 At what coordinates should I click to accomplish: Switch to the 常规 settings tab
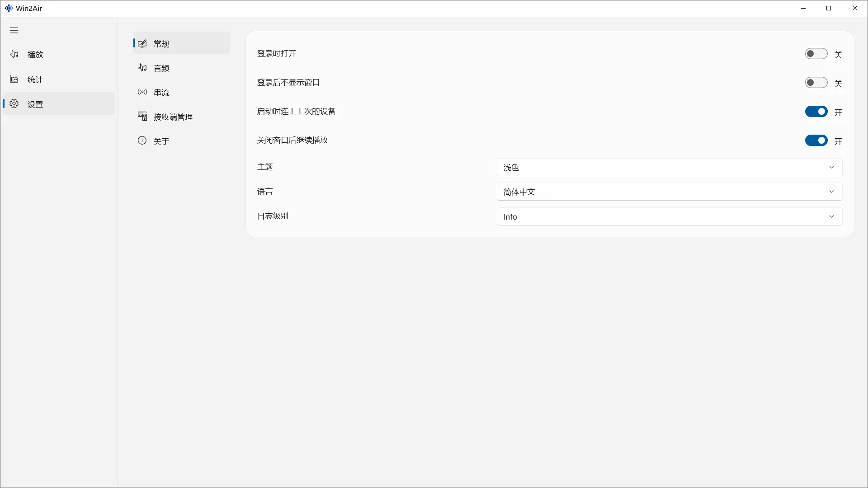click(181, 43)
